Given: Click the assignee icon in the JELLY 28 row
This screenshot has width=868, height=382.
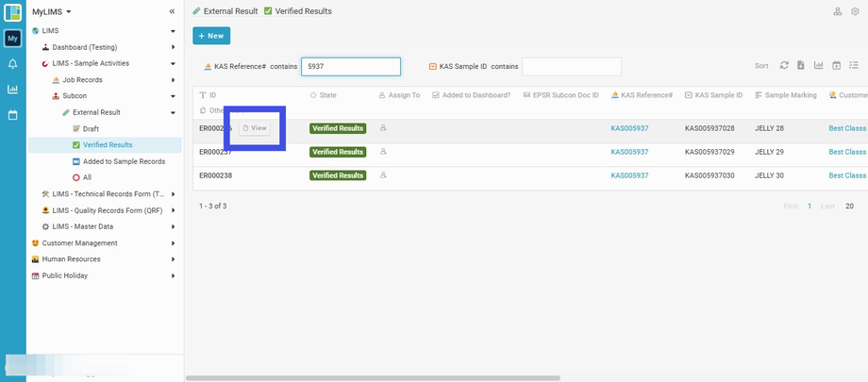Looking at the screenshot, I should (x=383, y=128).
